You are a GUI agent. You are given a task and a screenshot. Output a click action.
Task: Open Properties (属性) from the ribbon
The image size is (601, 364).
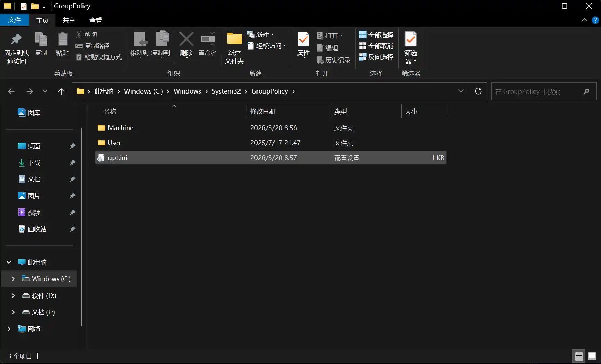pos(303,40)
